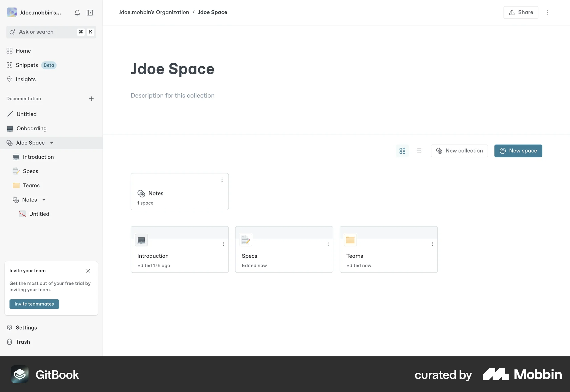Screen dimensions: 570x392
Task: Collapse the left sidebar panel
Action: tap(90, 12)
